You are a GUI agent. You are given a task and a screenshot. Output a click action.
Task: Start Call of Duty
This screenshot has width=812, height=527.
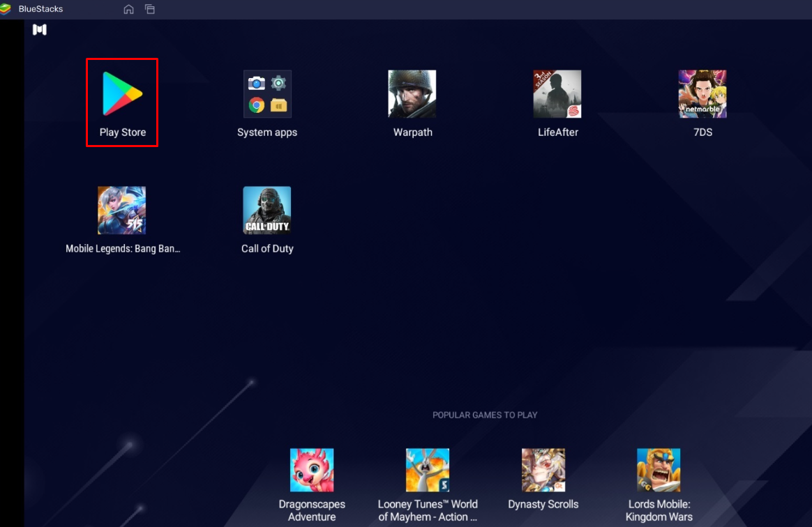click(267, 210)
